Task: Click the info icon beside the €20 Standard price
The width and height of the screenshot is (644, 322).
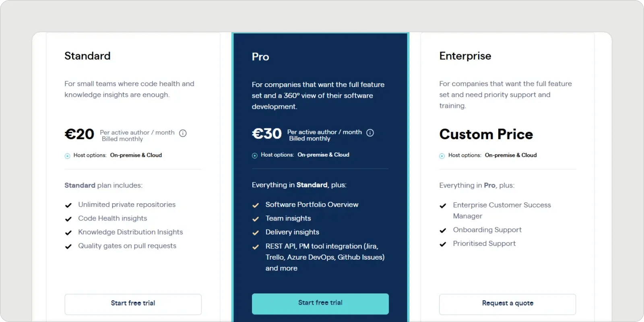Action: click(183, 133)
